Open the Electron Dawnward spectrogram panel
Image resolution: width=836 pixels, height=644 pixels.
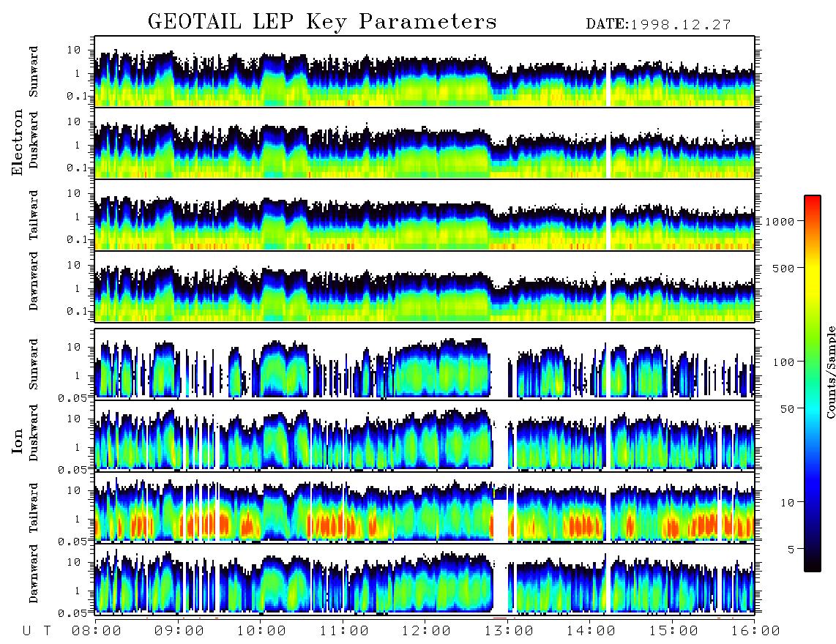tap(425, 287)
